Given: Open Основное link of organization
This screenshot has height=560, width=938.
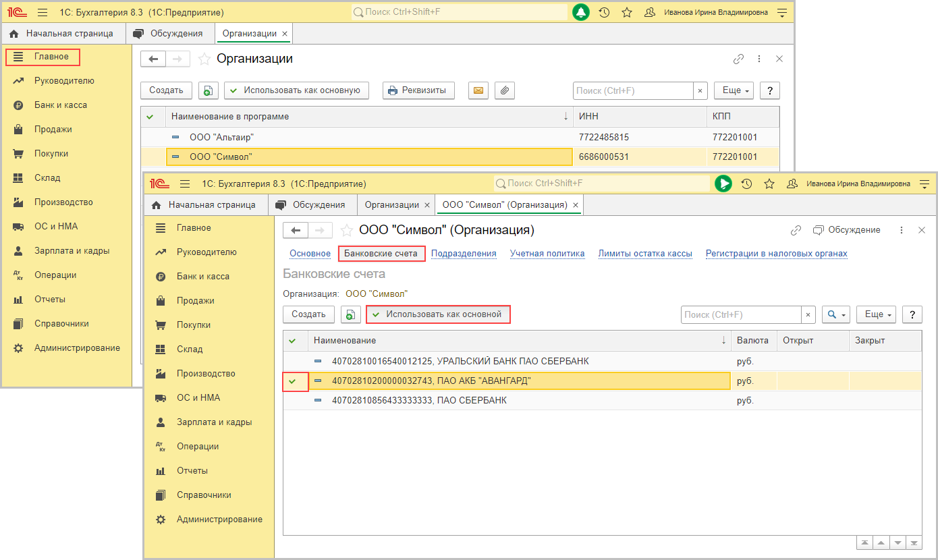Looking at the screenshot, I should click(310, 254).
